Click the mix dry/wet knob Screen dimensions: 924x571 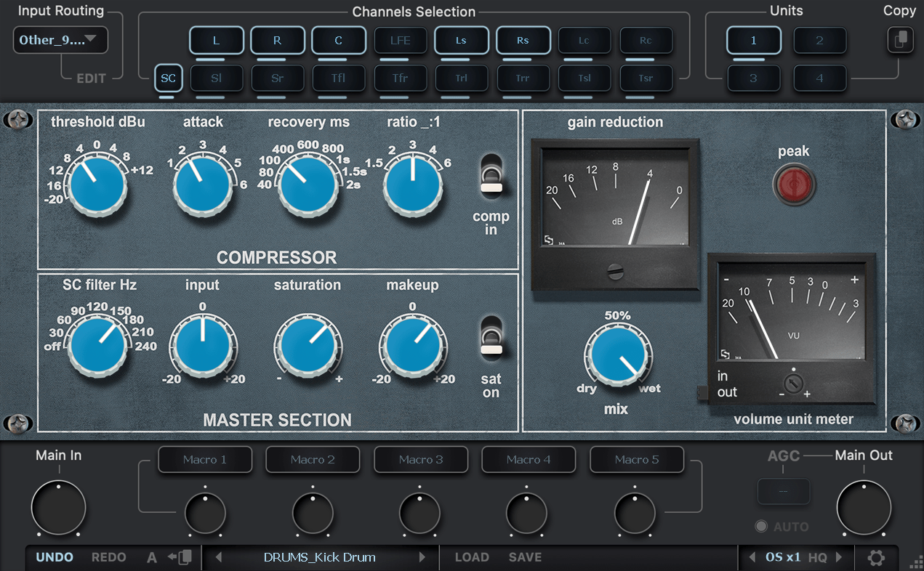(x=618, y=354)
